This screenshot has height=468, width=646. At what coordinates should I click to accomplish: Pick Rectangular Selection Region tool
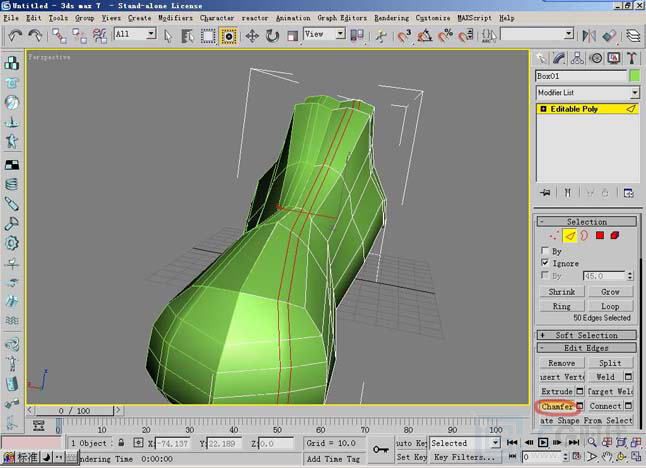(x=208, y=36)
